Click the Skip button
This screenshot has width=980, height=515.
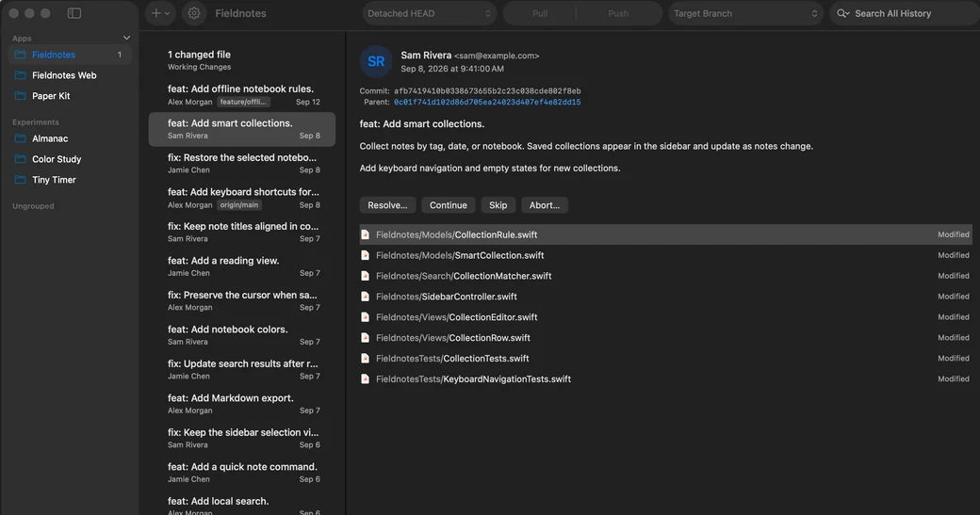point(498,205)
